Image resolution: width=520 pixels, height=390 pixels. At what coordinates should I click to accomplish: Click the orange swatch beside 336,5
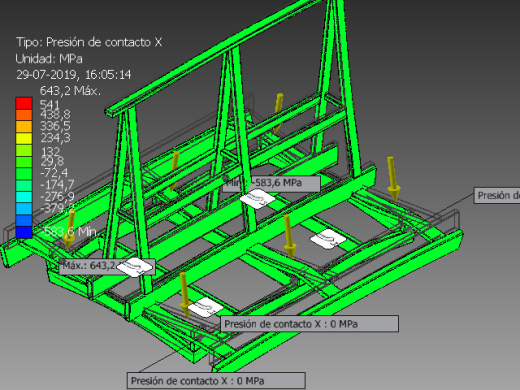click(x=24, y=127)
